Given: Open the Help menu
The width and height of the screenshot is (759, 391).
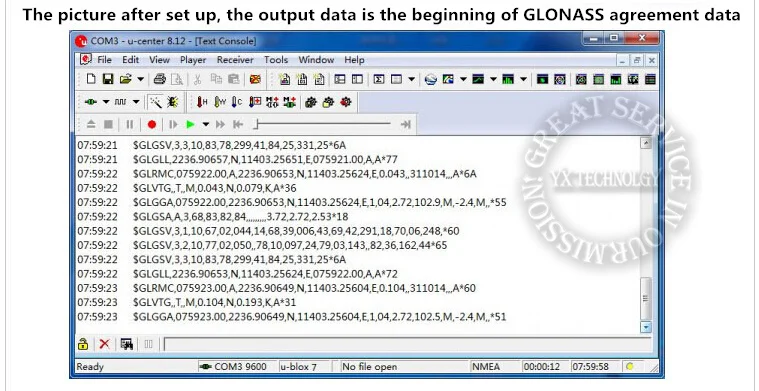Looking at the screenshot, I should click(354, 60).
